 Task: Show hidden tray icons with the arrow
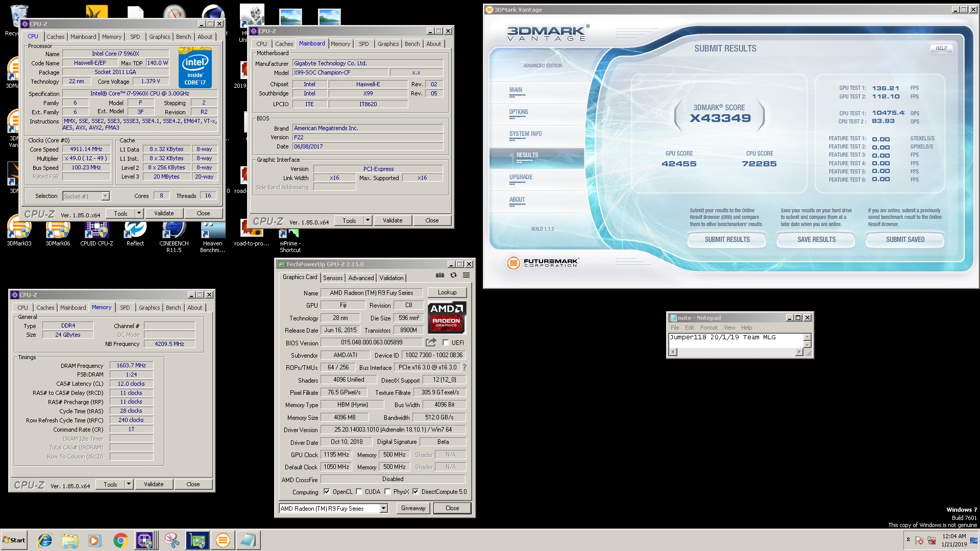[x=908, y=540]
